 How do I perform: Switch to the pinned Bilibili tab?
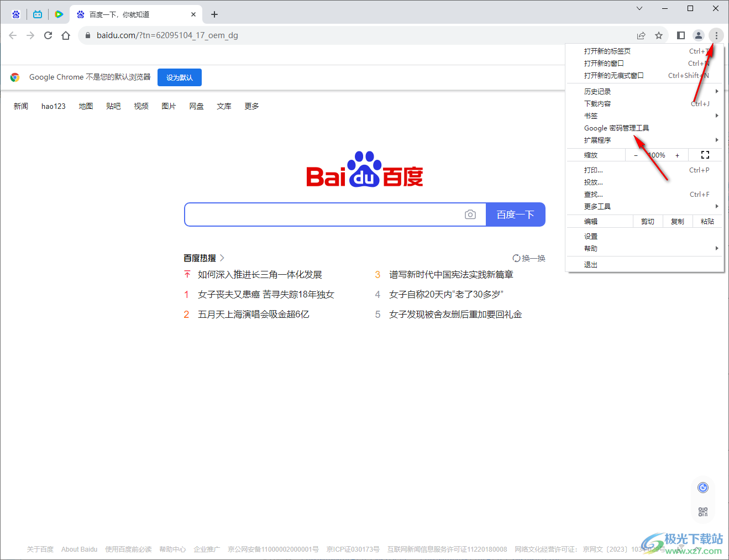click(38, 14)
